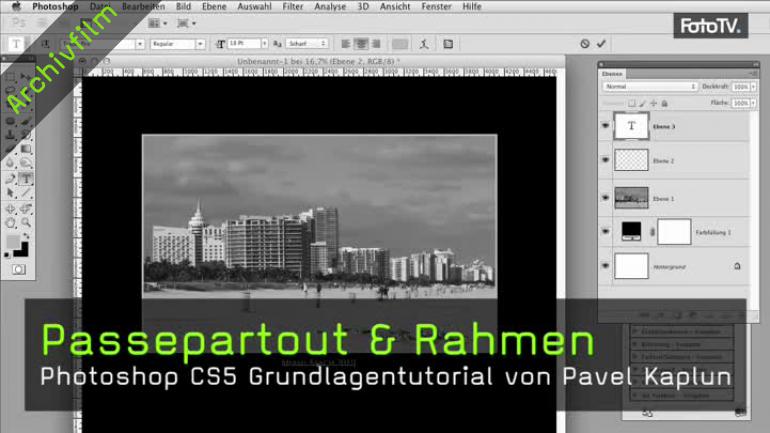Open the Arrange Documents dropdown

coord(158,23)
